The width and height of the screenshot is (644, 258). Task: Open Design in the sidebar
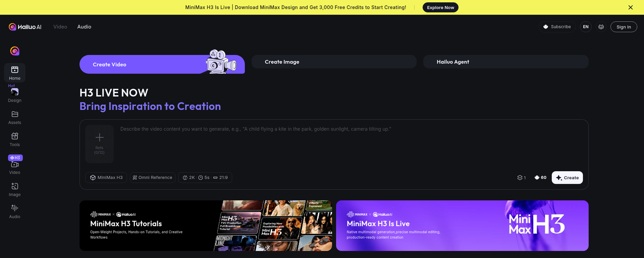pyautogui.click(x=15, y=95)
